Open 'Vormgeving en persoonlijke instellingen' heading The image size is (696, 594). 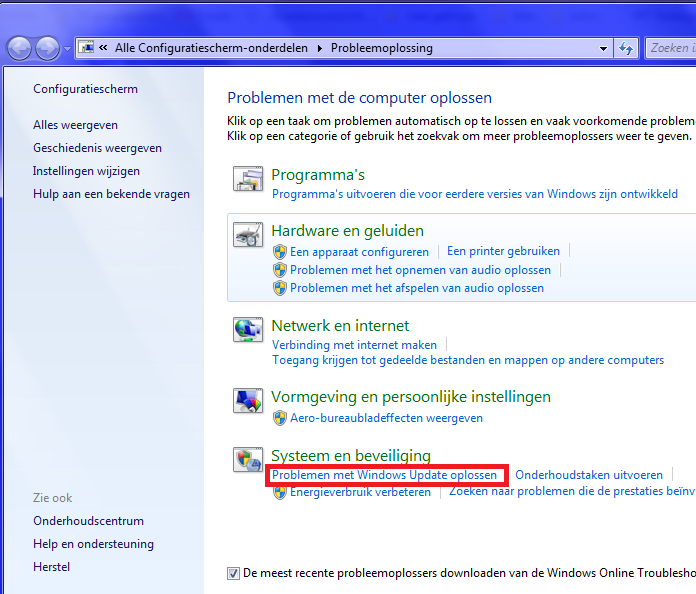(x=411, y=397)
